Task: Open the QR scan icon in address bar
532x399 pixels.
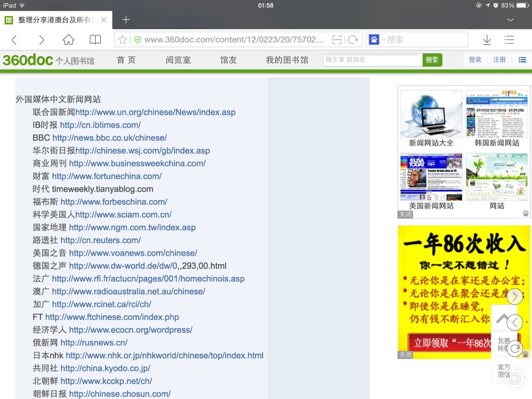Action: coord(337,40)
